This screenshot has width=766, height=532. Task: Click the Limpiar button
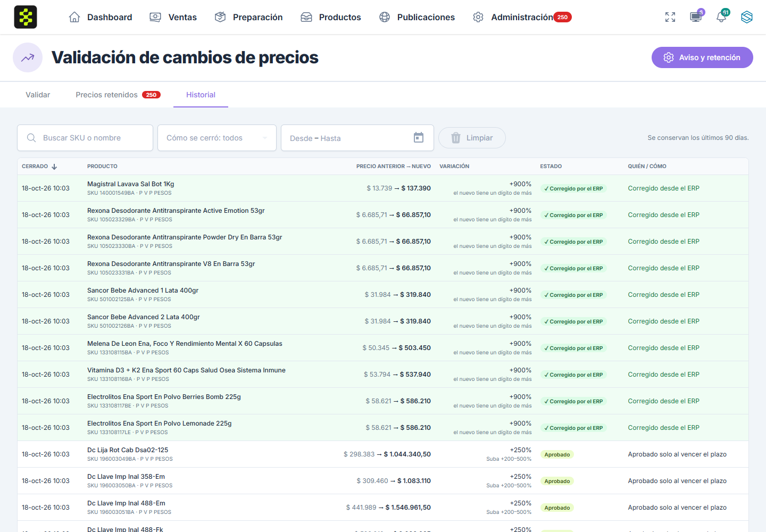click(x=472, y=138)
